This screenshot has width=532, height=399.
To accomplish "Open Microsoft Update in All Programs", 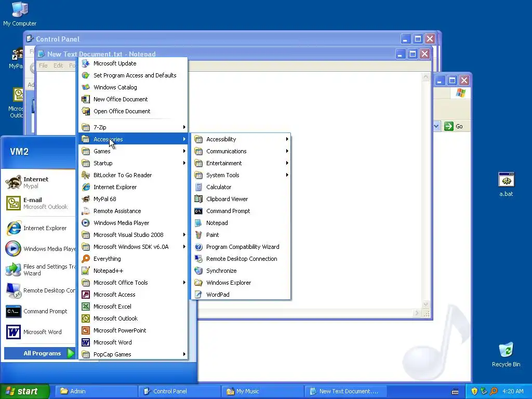I will (x=133, y=63).
